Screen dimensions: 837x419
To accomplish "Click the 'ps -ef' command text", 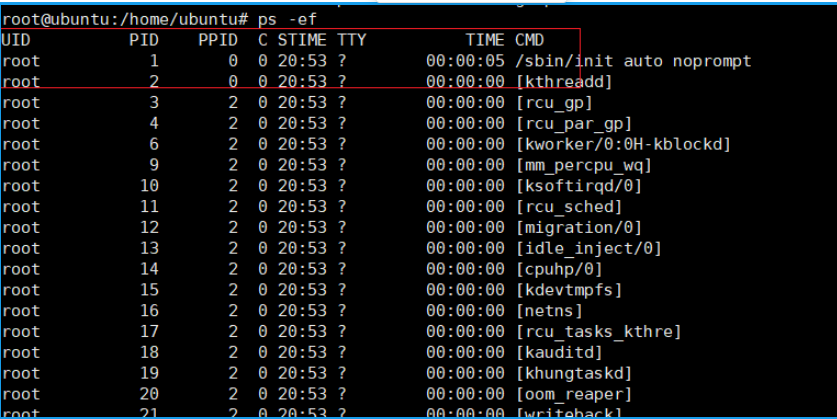I will coord(287,20).
